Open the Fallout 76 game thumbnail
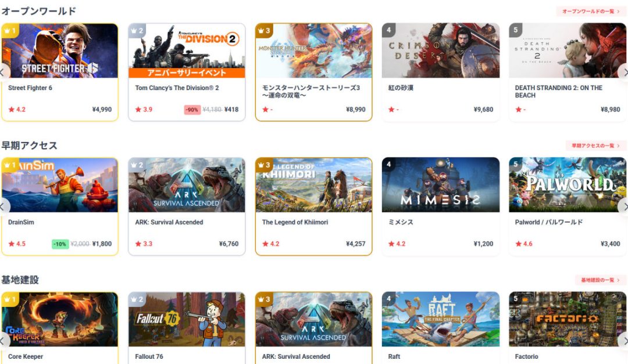 (x=187, y=319)
